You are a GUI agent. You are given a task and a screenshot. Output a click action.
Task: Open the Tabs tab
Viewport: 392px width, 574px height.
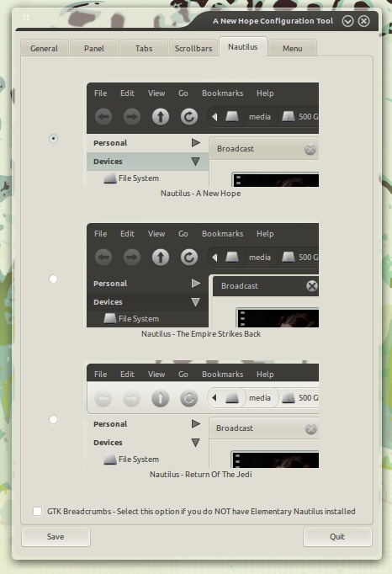click(x=144, y=48)
